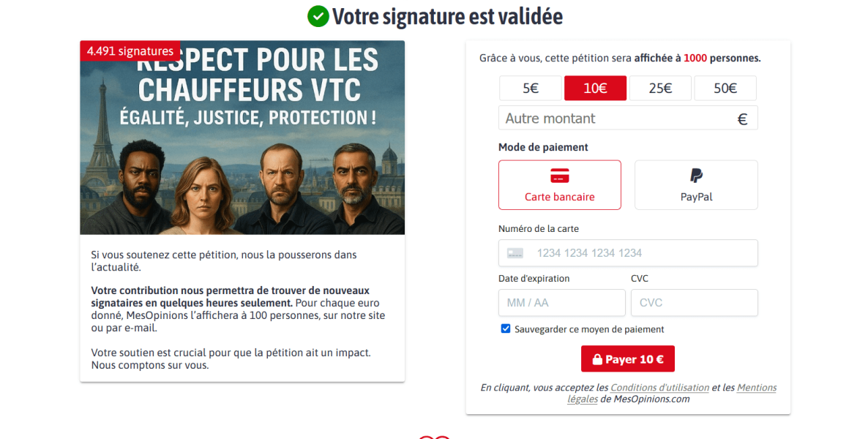Choose the 50€ donation amount
The height and width of the screenshot is (439, 868).
[725, 88]
